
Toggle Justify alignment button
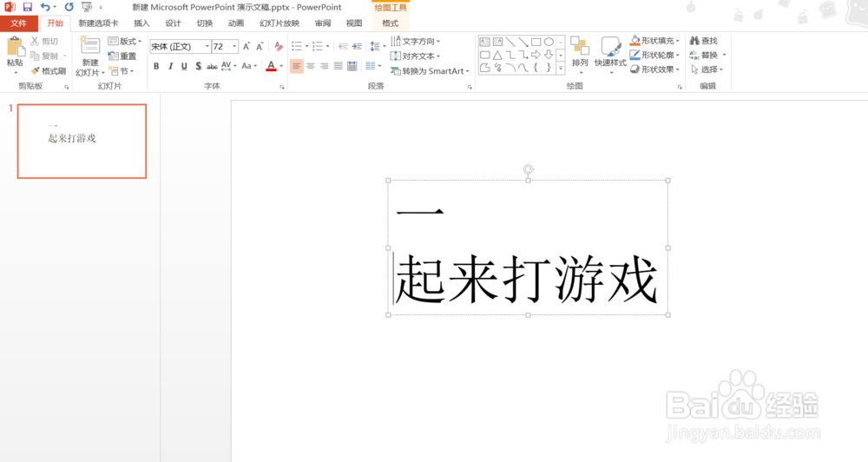click(x=339, y=66)
